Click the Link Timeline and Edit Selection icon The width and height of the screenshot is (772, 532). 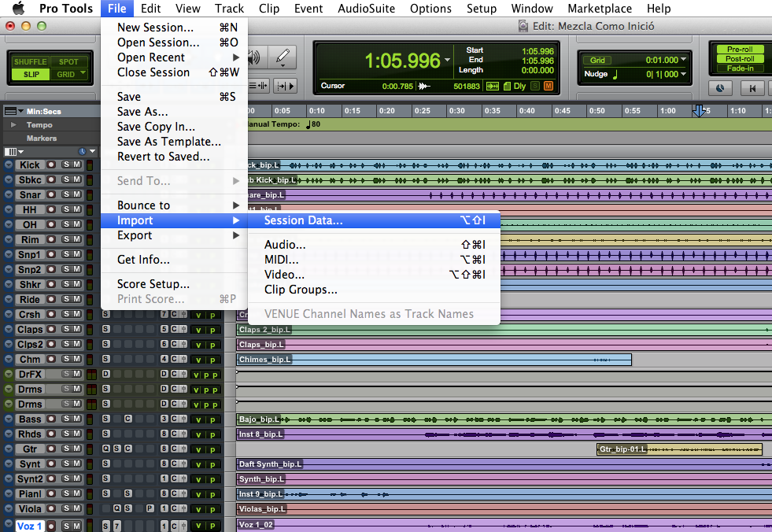258,87
